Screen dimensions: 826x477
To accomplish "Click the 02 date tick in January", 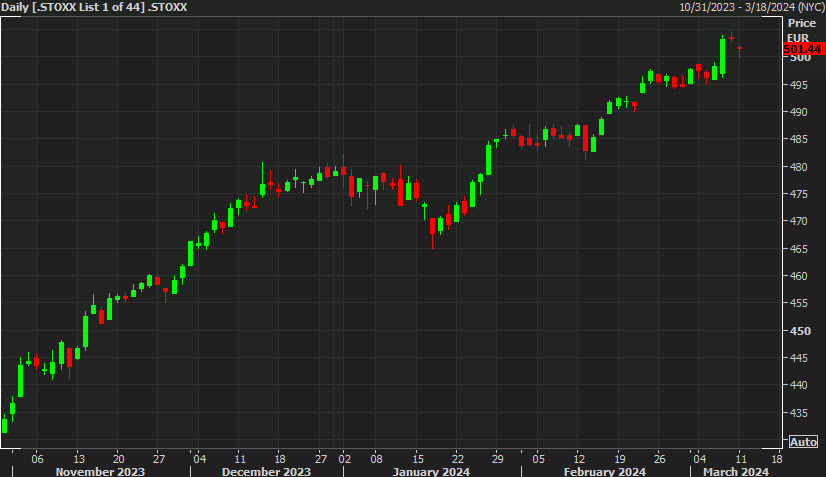I will click(345, 459).
